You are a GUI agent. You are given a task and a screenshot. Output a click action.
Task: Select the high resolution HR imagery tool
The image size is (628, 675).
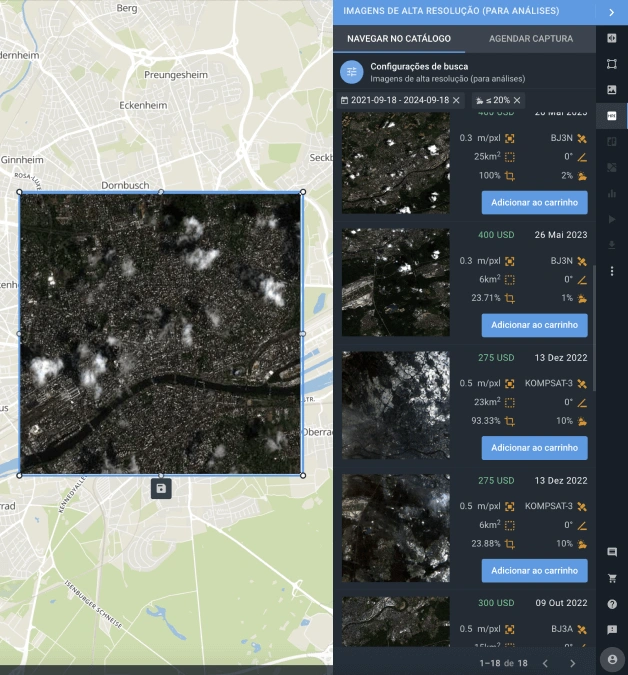[x=612, y=116]
